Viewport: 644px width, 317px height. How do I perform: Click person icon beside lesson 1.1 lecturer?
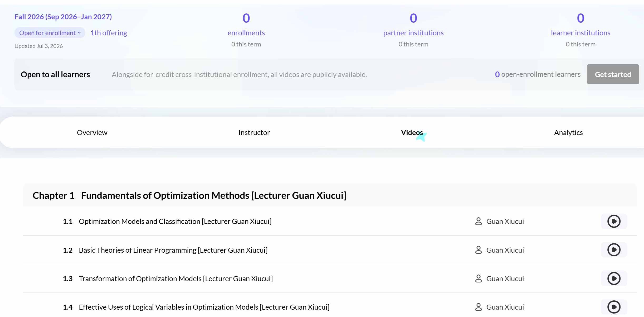[x=478, y=221]
